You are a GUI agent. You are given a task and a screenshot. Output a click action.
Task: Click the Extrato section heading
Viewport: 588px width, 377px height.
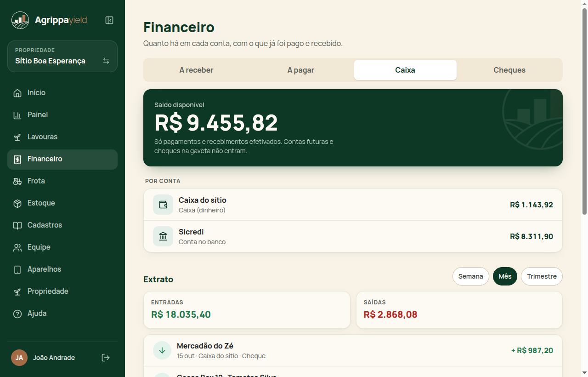[158, 279]
